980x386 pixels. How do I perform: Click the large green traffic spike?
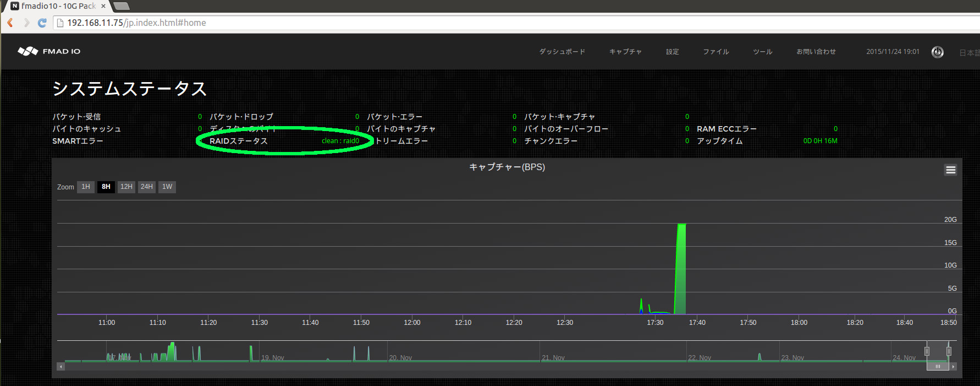tap(680, 269)
